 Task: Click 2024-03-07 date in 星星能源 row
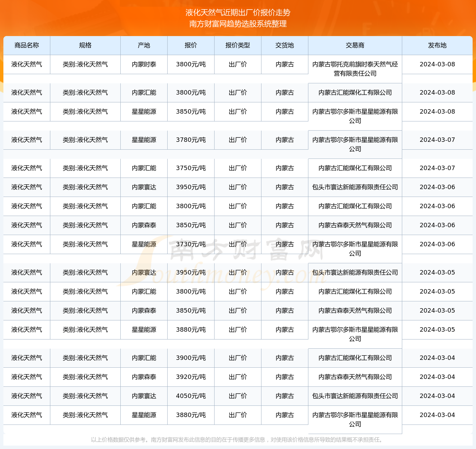[438, 140]
